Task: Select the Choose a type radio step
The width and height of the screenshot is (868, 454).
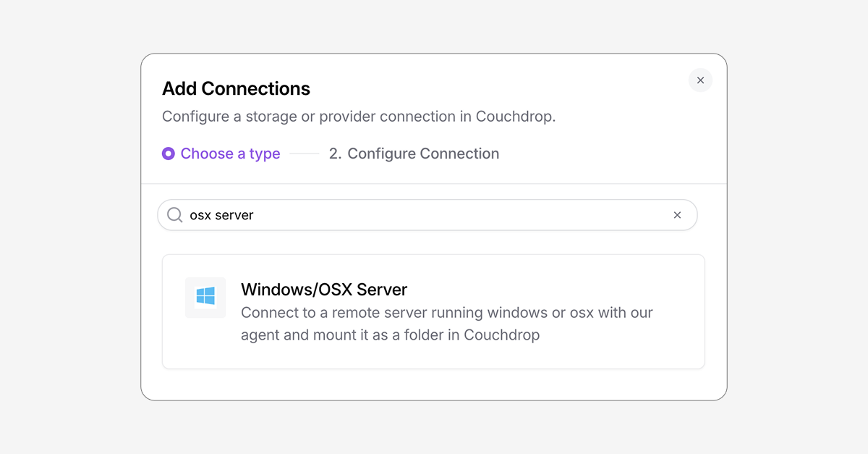Action: (x=221, y=154)
